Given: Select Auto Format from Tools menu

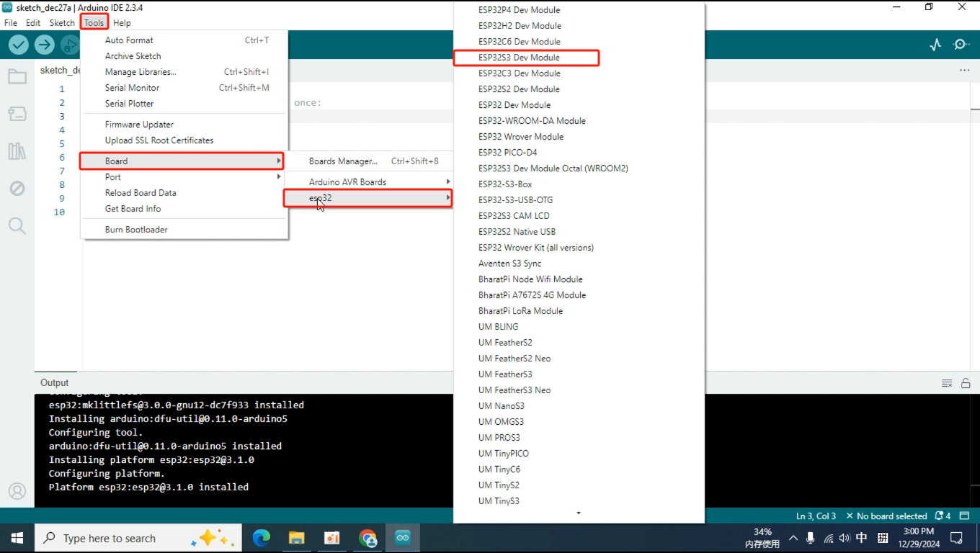Looking at the screenshot, I should pyautogui.click(x=184, y=40).
